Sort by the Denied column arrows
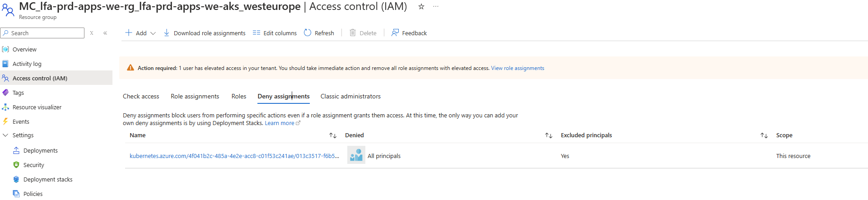Screen dimensions: 868x200 pyautogui.click(x=549, y=135)
